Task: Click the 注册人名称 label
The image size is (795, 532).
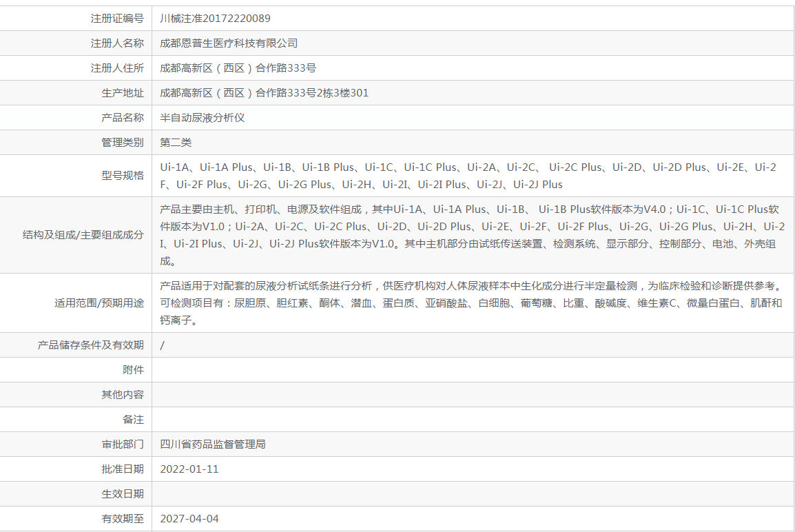Action: tap(117, 43)
